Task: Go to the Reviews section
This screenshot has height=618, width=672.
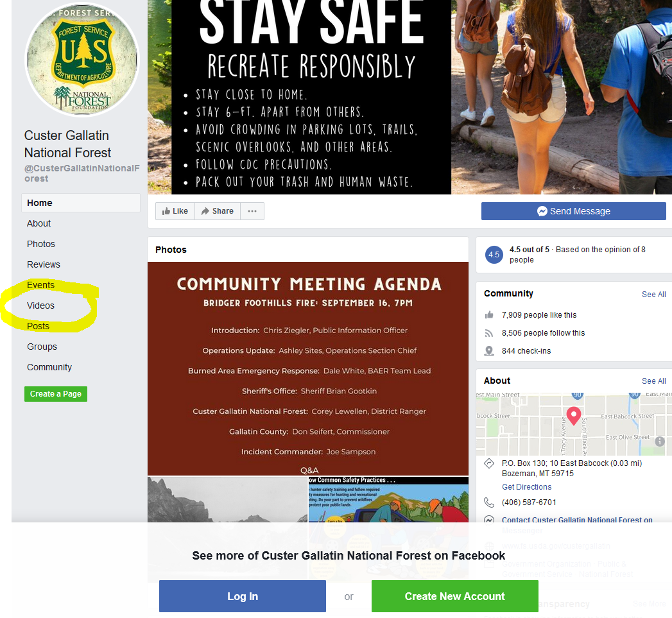Action: point(43,264)
